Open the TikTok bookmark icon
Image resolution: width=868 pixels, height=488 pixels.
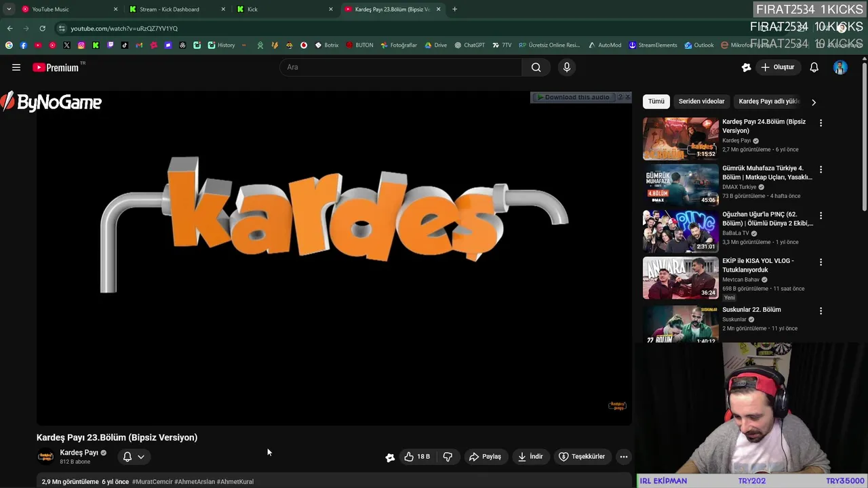(125, 45)
